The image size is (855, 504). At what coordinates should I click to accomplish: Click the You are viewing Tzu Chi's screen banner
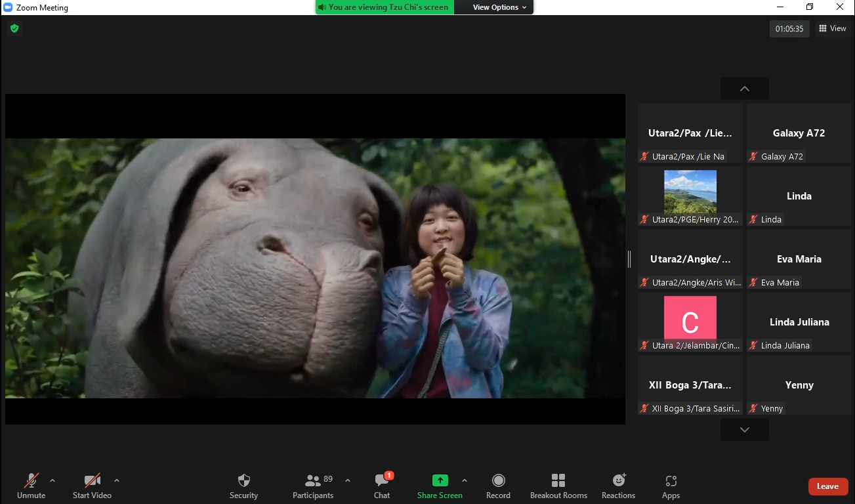[x=385, y=7]
